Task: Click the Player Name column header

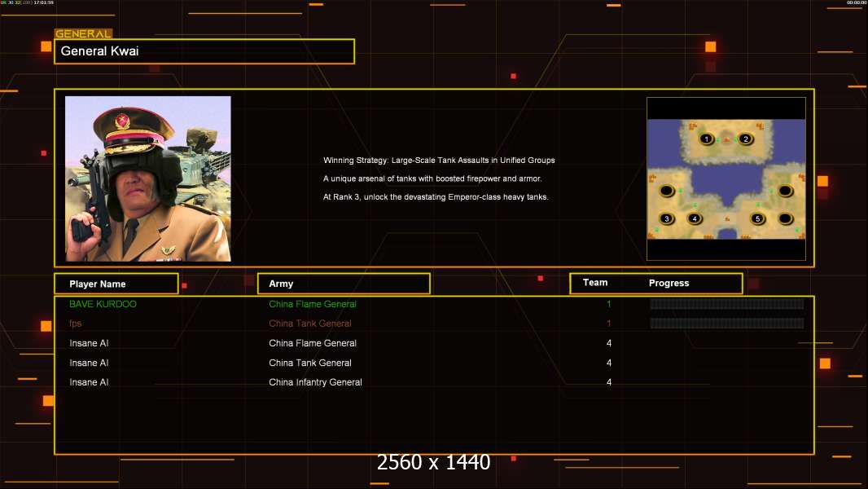Action: click(x=116, y=284)
